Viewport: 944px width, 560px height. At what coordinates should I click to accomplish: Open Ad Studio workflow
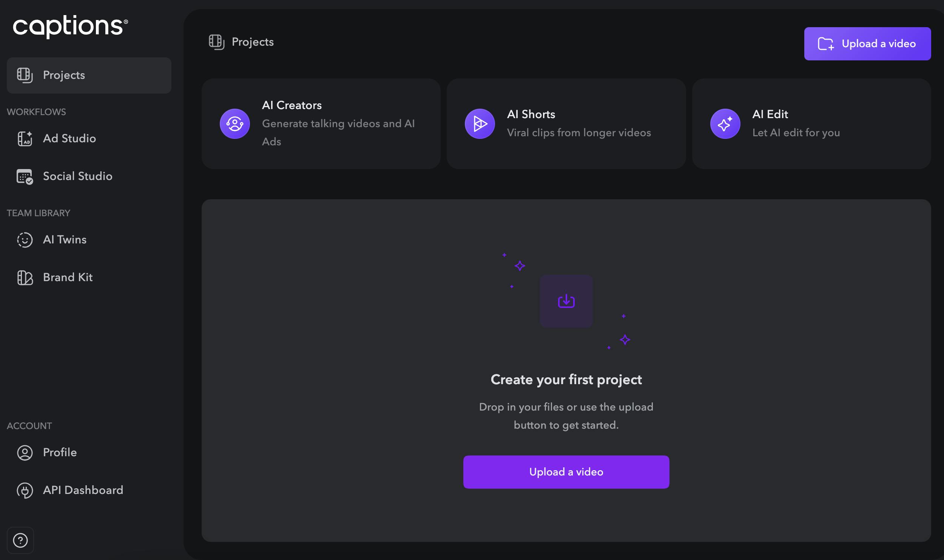coord(69,138)
